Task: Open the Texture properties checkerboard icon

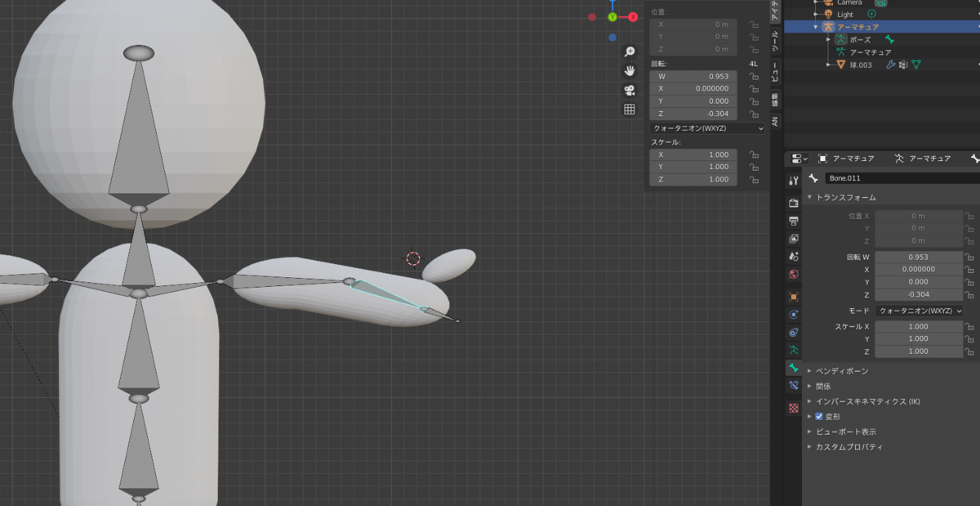Action: [793, 408]
